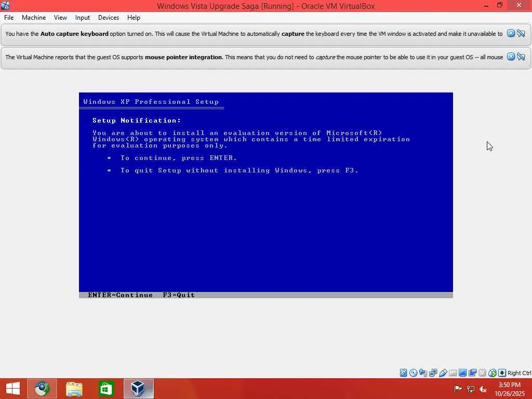Open the View menu
The image size is (532, 399).
pyautogui.click(x=60, y=18)
